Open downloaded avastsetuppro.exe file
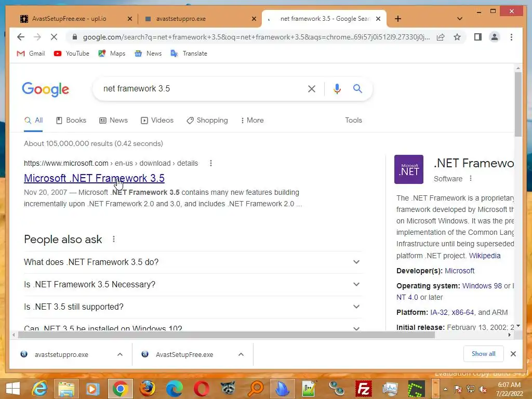The image size is (532, 399). [x=61, y=354]
